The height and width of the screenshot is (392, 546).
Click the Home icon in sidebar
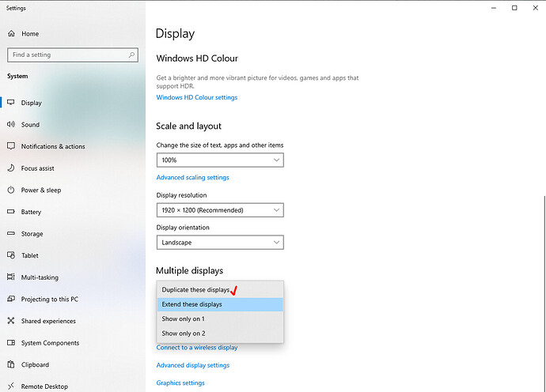pyautogui.click(x=11, y=34)
